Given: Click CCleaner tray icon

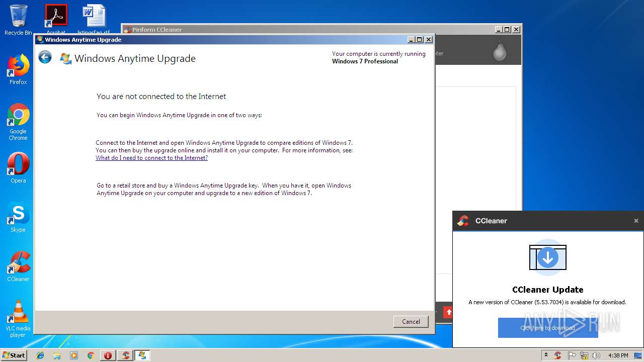Looking at the screenshot, I should tap(557, 355).
